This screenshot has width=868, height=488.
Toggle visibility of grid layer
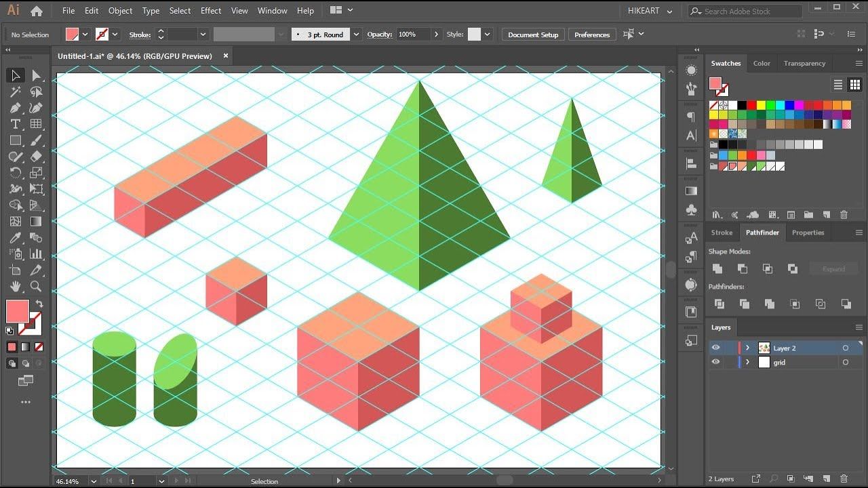(715, 362)
